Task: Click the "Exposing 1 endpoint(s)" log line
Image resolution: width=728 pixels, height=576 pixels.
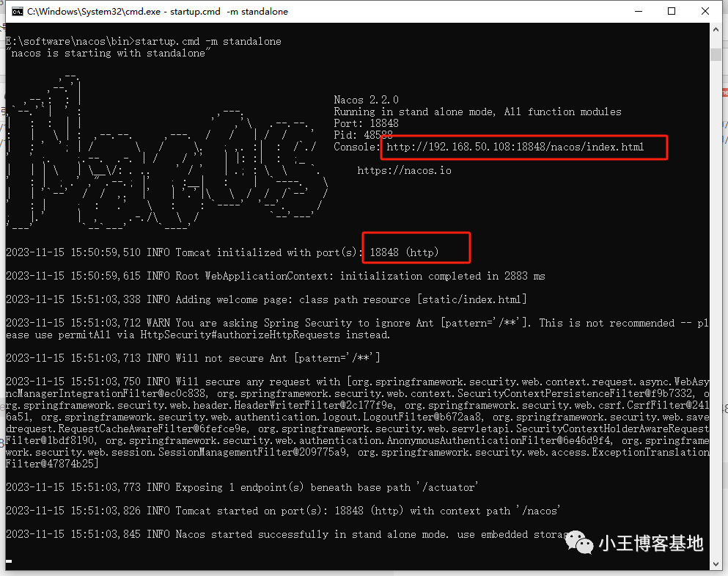Action: (242, 487)
